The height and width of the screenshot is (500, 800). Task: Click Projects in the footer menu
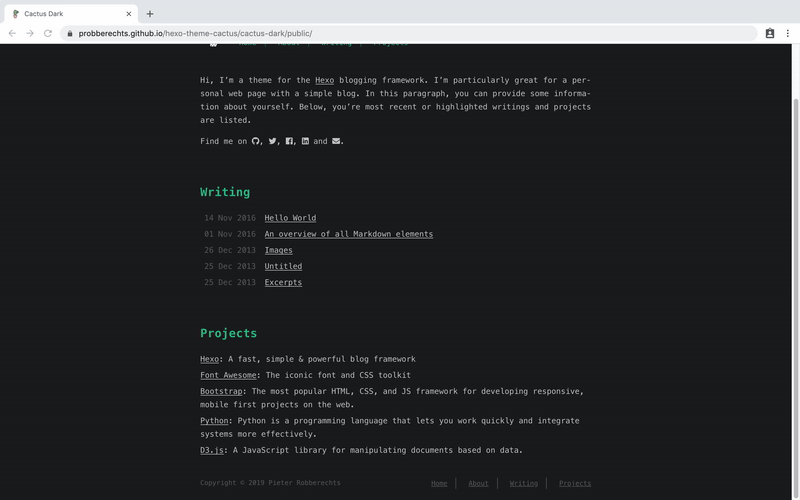[574, 483]
